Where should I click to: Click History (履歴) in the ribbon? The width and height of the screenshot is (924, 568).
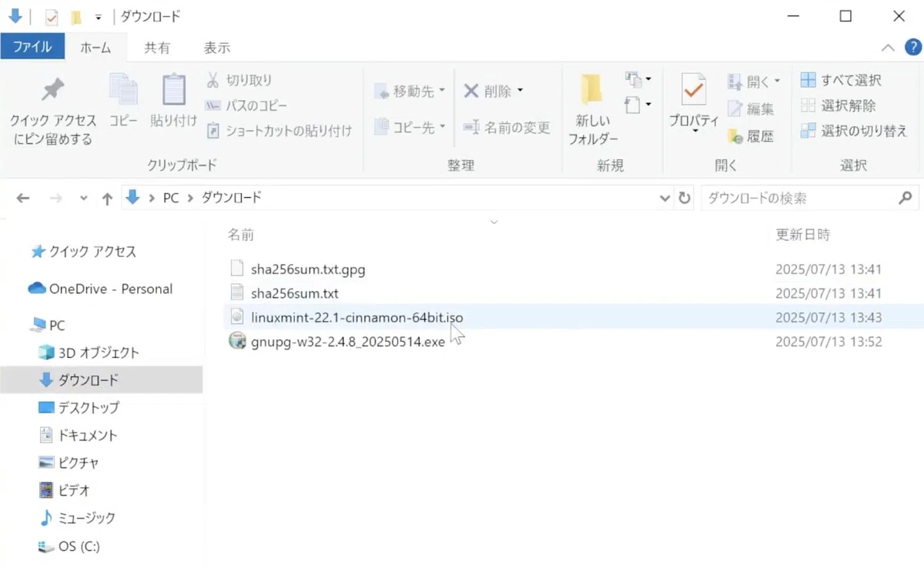(751, 136)
